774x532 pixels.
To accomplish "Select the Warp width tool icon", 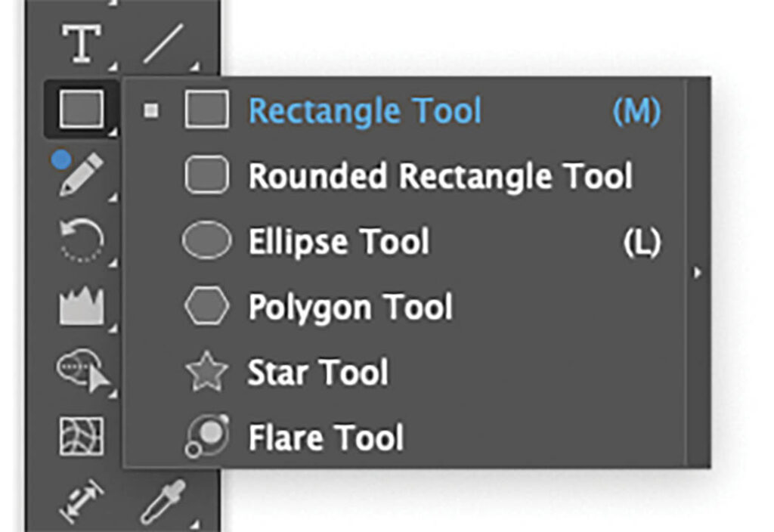I will coord(82,305).
